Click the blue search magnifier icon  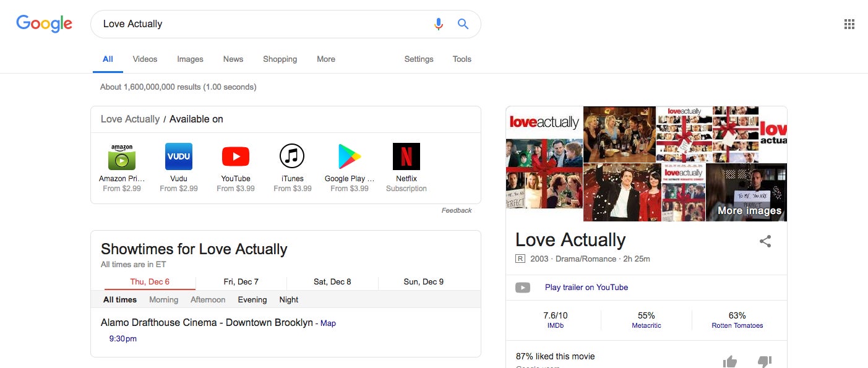point(463,24)
